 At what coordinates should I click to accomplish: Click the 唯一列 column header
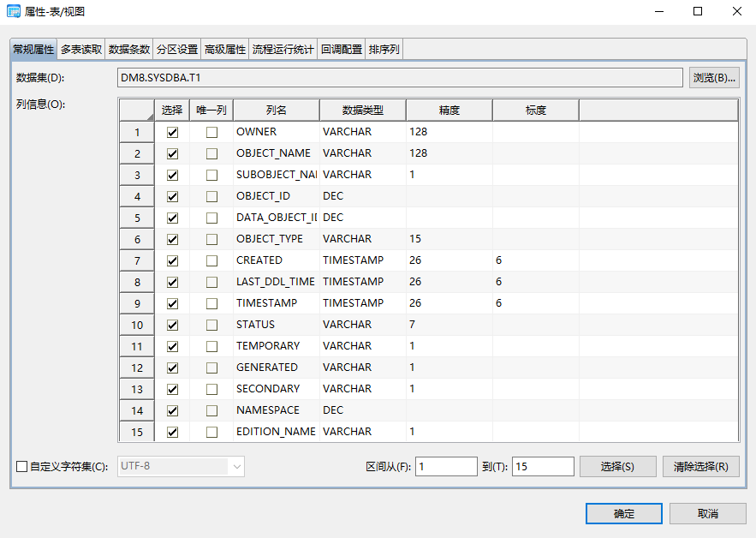click(211, 110)
